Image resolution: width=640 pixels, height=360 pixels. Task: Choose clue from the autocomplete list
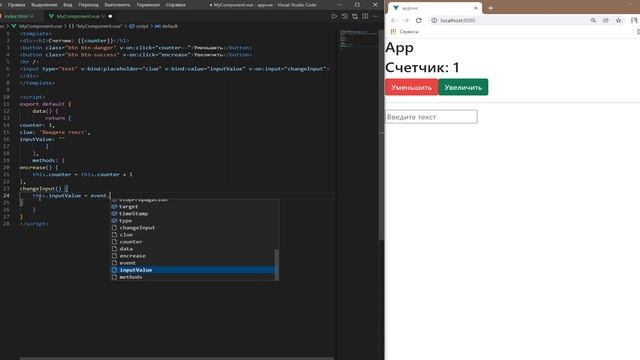193,235
